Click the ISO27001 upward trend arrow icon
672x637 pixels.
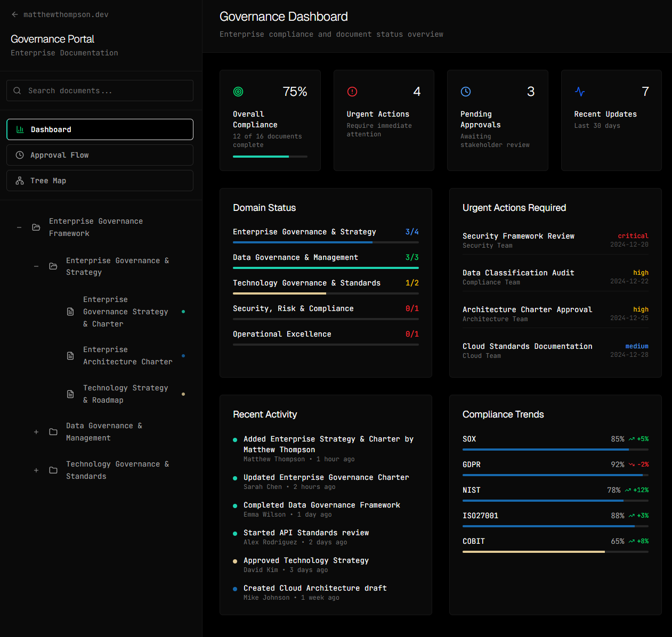631,516
